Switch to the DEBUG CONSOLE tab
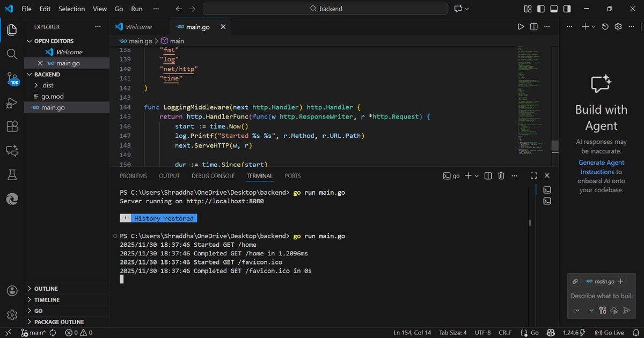 (x=213, y=175)
